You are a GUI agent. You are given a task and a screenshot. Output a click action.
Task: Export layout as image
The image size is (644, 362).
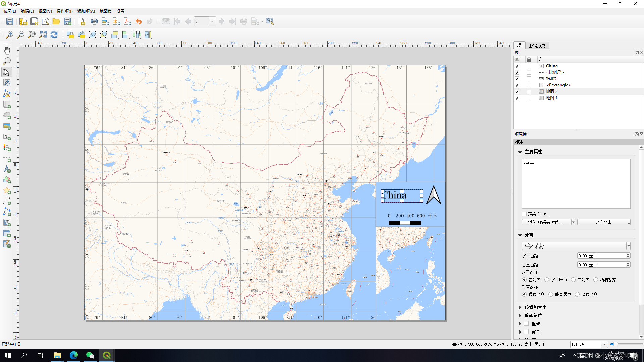105,22
